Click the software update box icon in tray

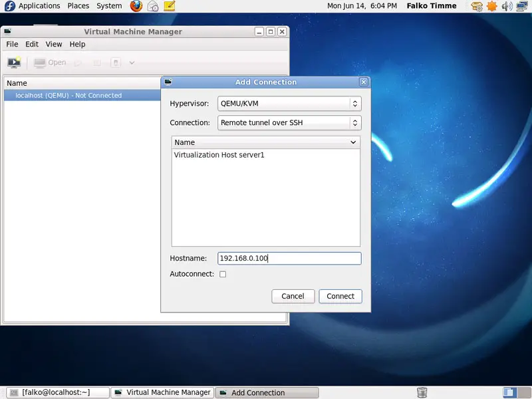(477, 6)
